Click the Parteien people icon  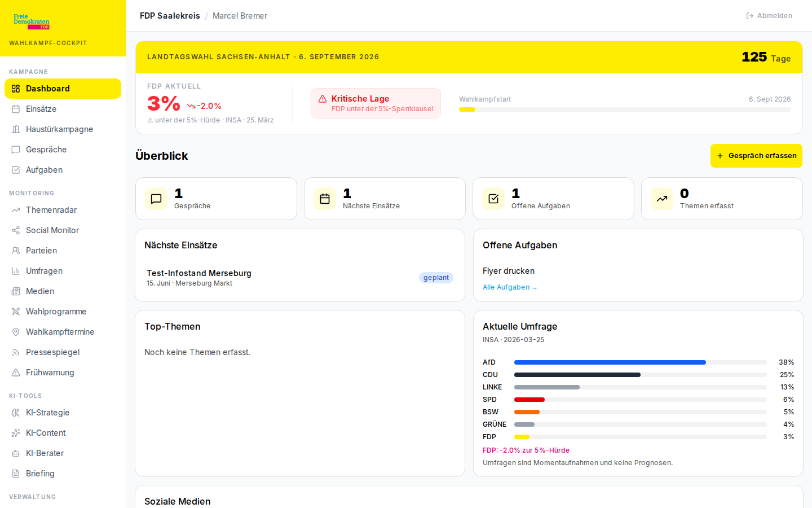16,251
